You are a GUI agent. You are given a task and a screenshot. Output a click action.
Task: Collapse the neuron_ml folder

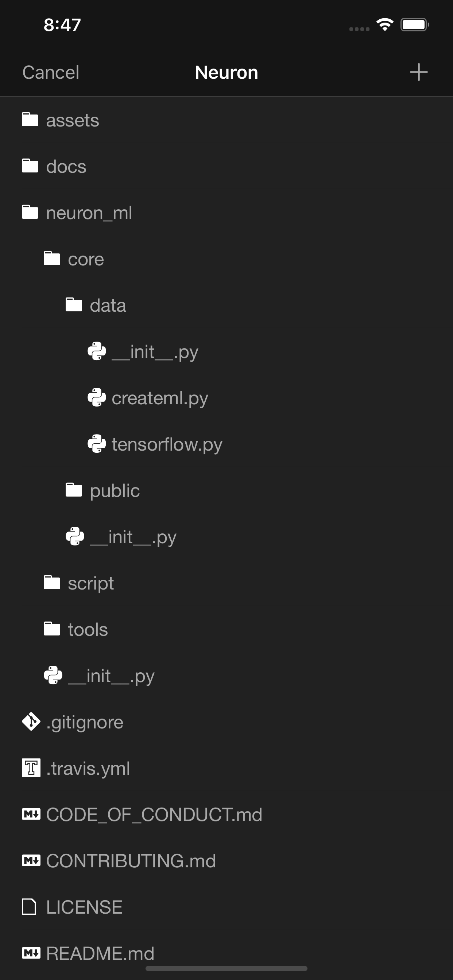[89, 213]
